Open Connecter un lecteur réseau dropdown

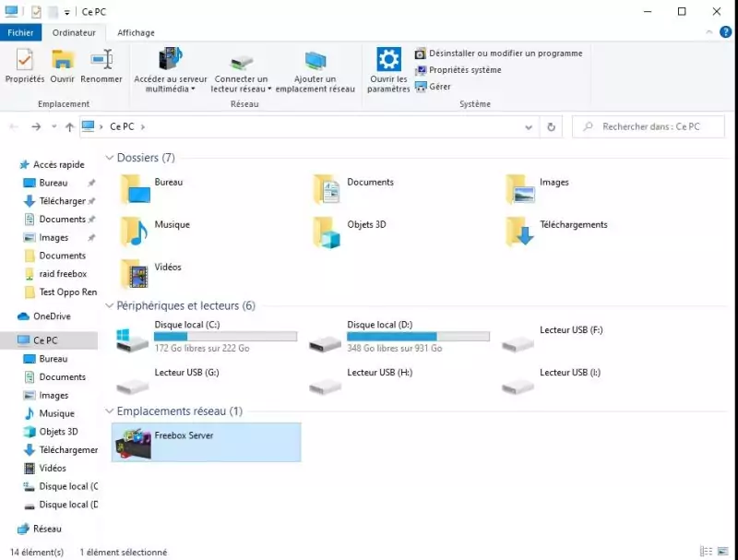(241, 89)
